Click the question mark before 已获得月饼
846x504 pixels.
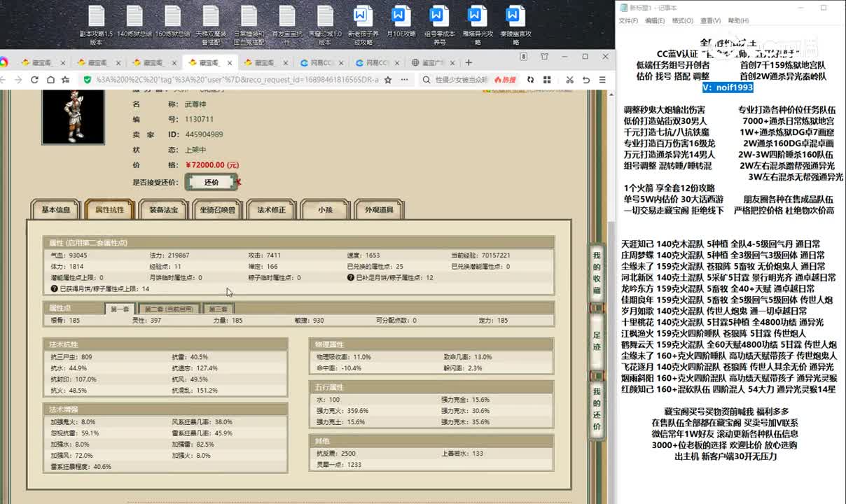pyautogui.click(x=54, y=288)
